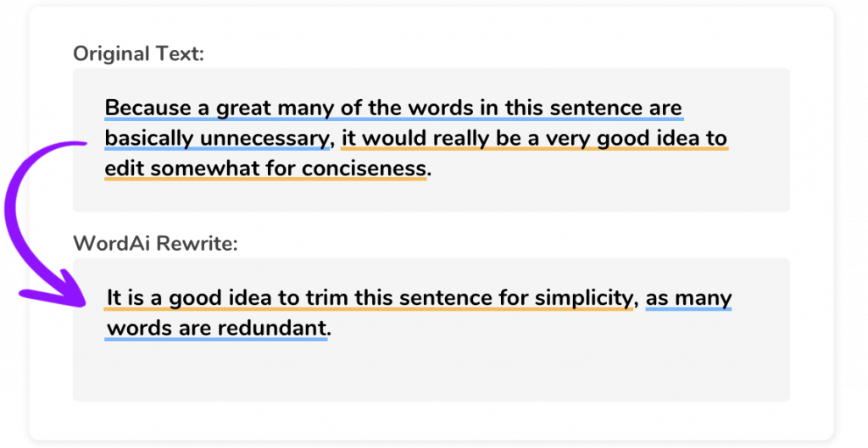Click the phrase 'edit somewhat for conciseness'
The height and width of the screenshot is (448, 868).
(265, 169)
